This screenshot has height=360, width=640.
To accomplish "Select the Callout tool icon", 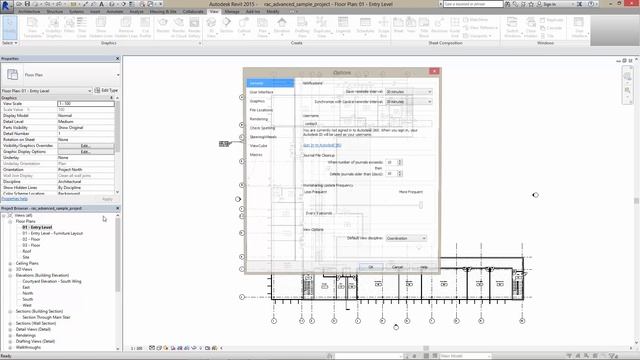I will coord(244,27).
